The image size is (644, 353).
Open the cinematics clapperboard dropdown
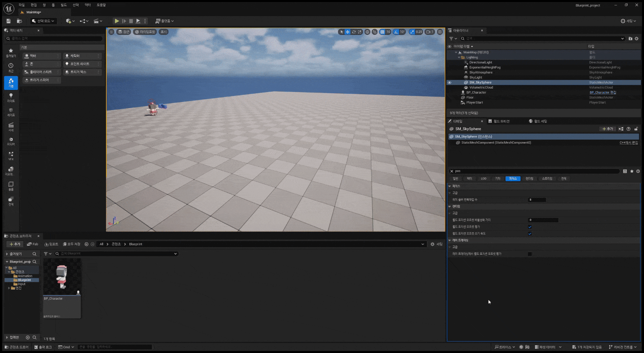click(x=98, y=21)
